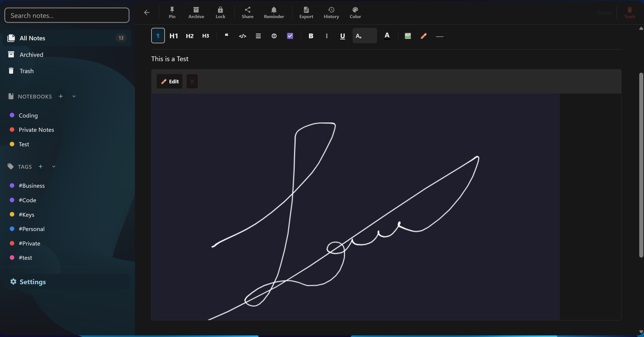Viewport: 644px width, 337px height.
Task: Export the note
Action: (306, 12)
